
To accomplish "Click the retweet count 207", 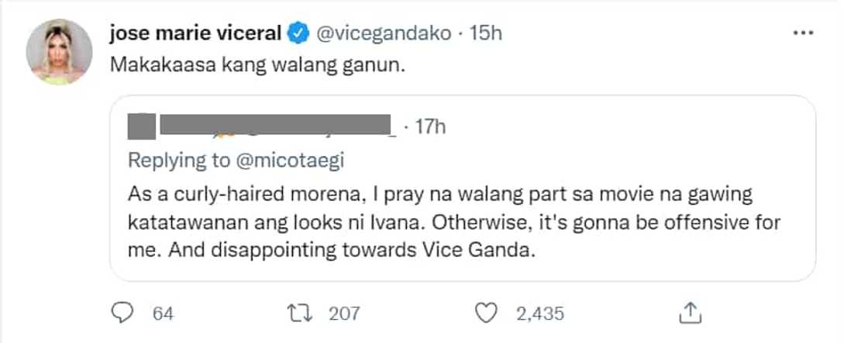I will [x=345, y=314].
